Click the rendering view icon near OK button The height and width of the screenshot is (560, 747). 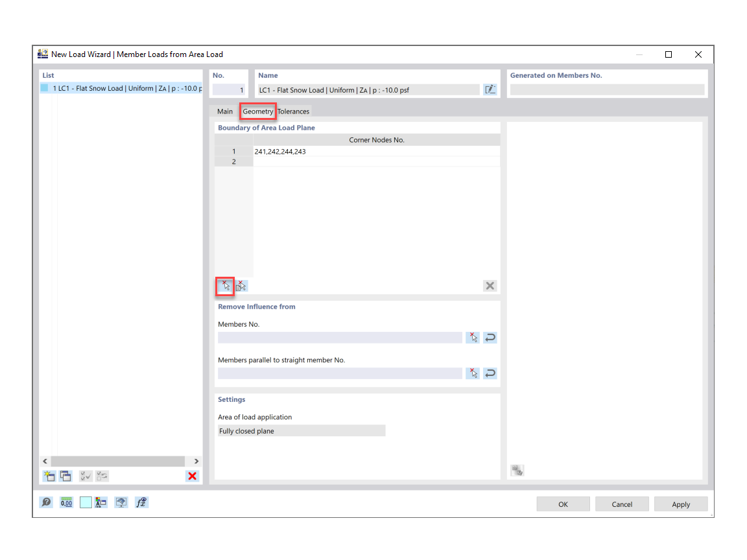click(121, 502)
